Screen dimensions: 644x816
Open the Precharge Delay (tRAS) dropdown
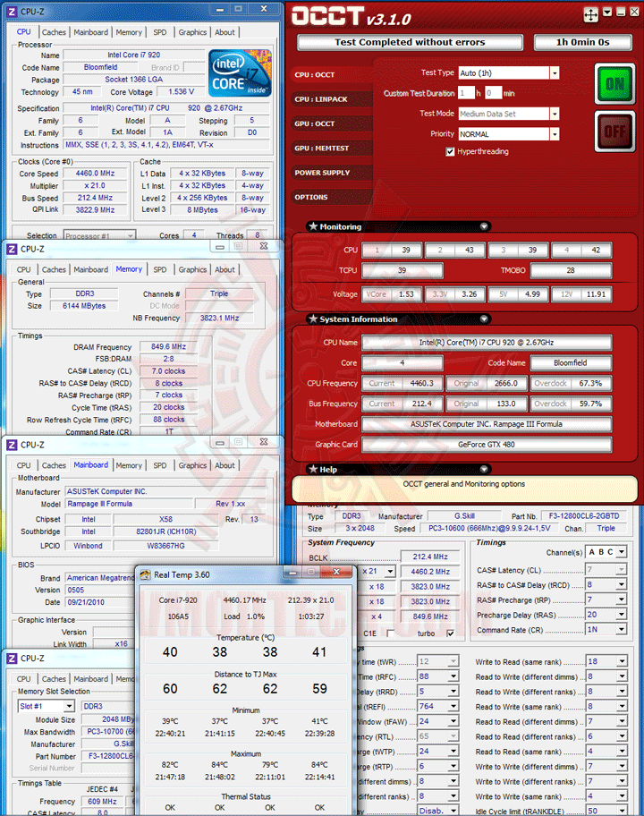pyautogui.click(x=622, y=615)
